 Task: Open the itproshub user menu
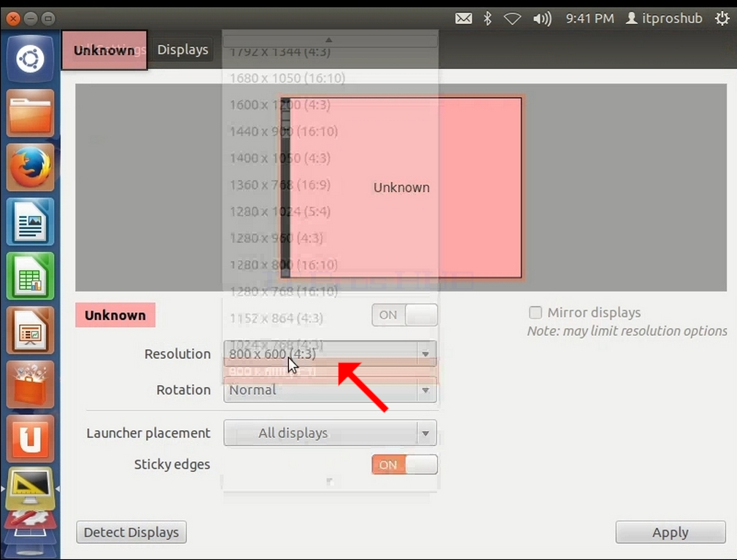click(x=664, y=18)
